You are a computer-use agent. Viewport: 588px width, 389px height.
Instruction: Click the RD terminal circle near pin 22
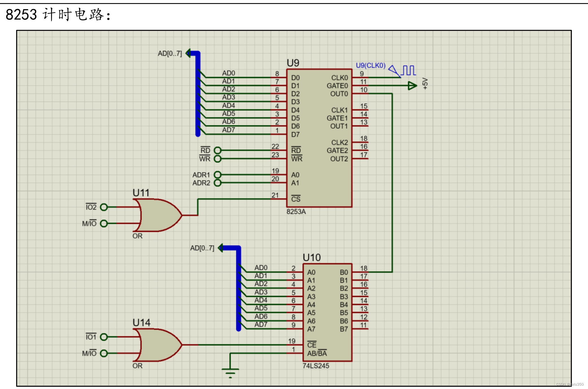click(217, 150)
